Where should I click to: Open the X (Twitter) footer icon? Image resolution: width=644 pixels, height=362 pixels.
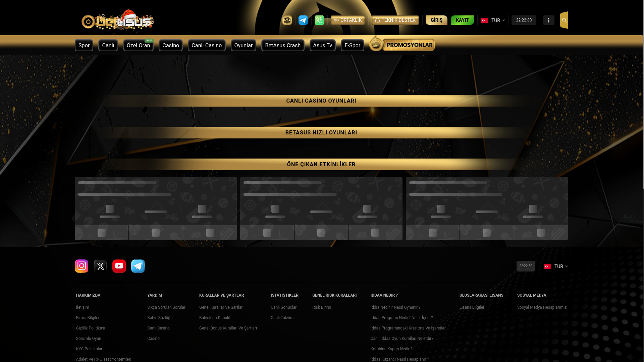(x=100, y=266)
